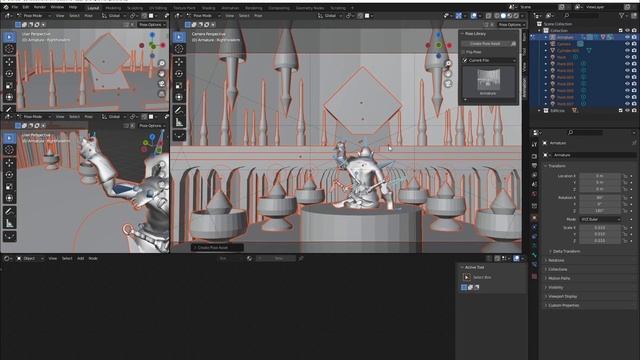Open Pose Mode dropdown in top-left viewport
The width and height of the screenshot is (640, 360).
click(34, 16)
